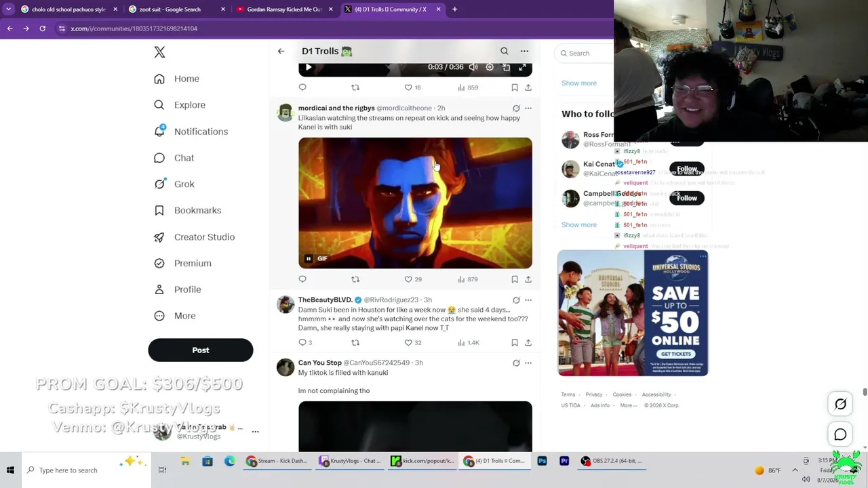Image resolution: width=868 pixels, height=488 pixels.
Task: Reply to mordicai and the rigbys post
Action: pyautogui.click(x=302, y=279)
